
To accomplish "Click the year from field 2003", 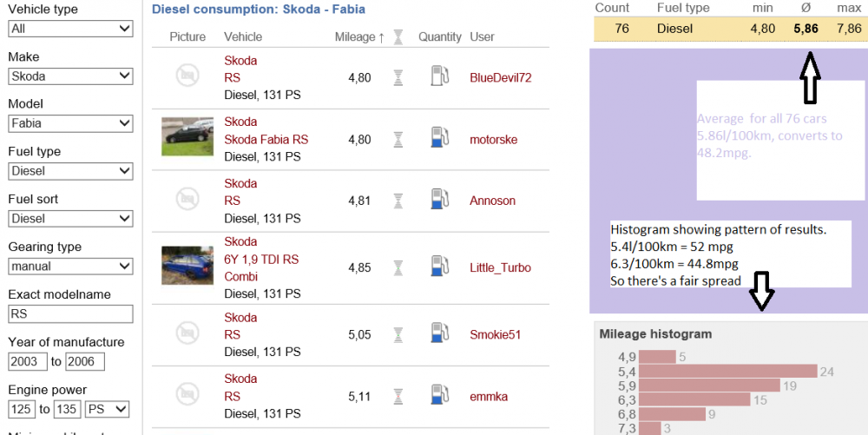I will pyautogui.click(x=29, y=362).
